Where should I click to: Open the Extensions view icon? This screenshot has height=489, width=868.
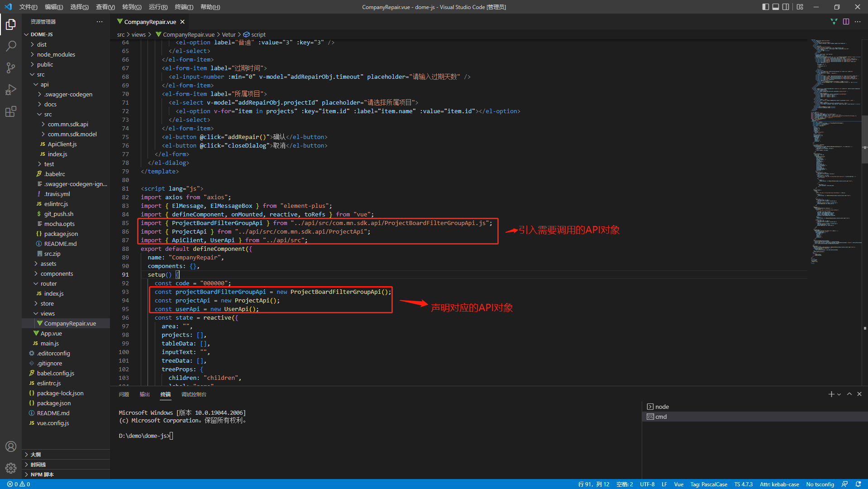tap(11, 111)
